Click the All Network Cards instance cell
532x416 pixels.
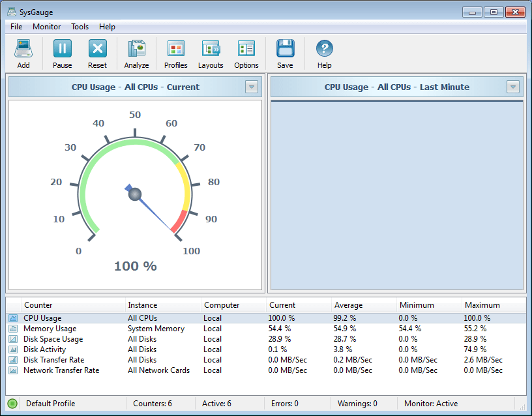click(158, 370)
